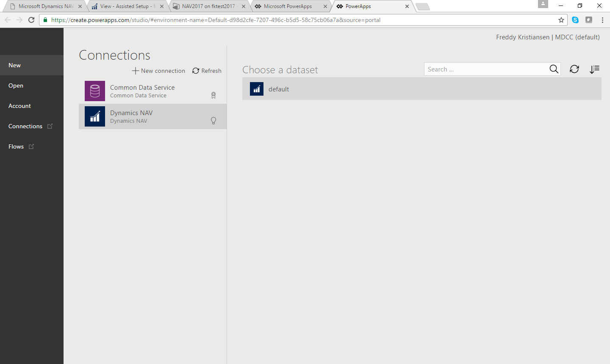This screenshot has width=610, height=364.
Task: Select Open in the sidebar
Action: tap(16, 85)
